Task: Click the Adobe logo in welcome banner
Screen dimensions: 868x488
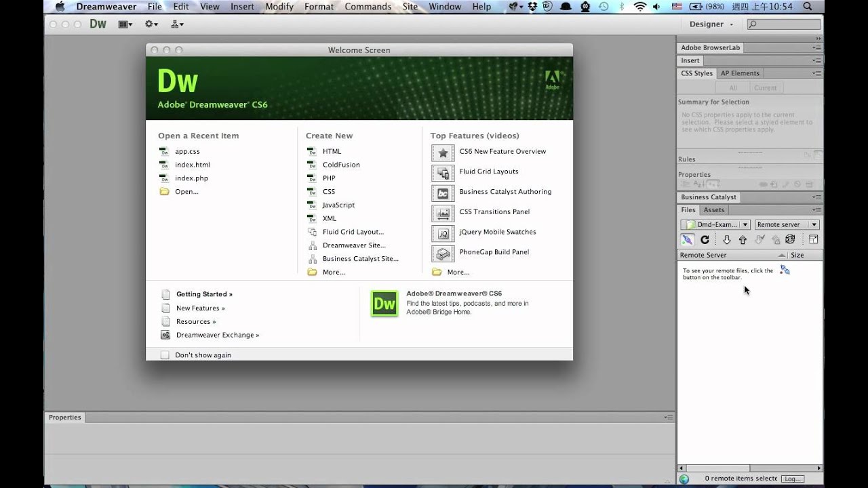Action: pyautogui.click(x=553, y=80)
